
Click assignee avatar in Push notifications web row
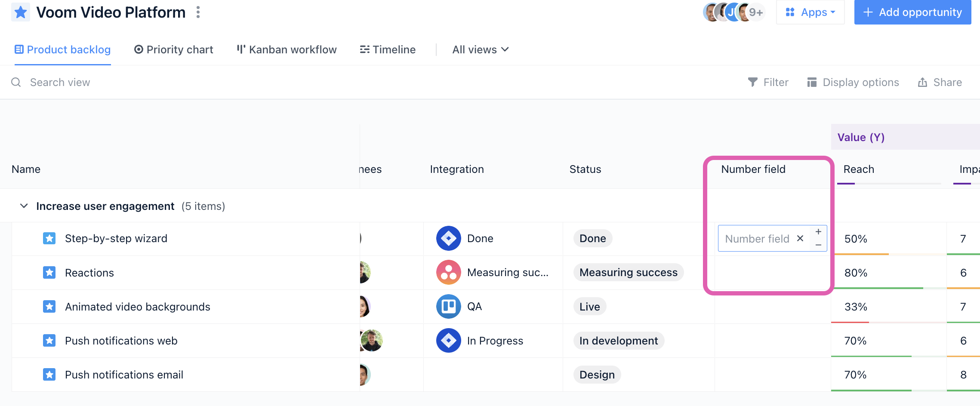click(371, 341)
